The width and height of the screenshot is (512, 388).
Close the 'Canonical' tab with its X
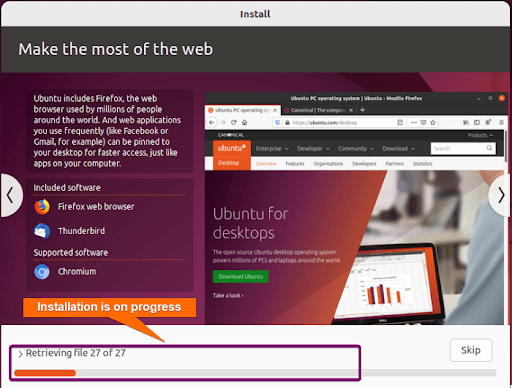tap(351, 110)
